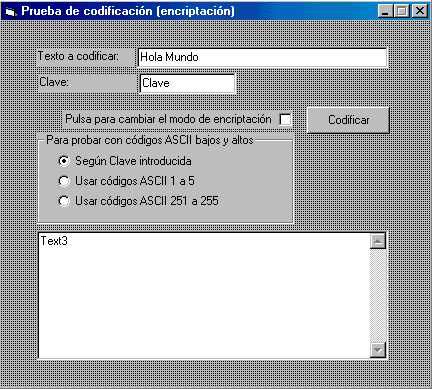This screenshot has height=389, width=432.
Task: Select the 'Texto a codificar:' label
Action: point(78,56)
